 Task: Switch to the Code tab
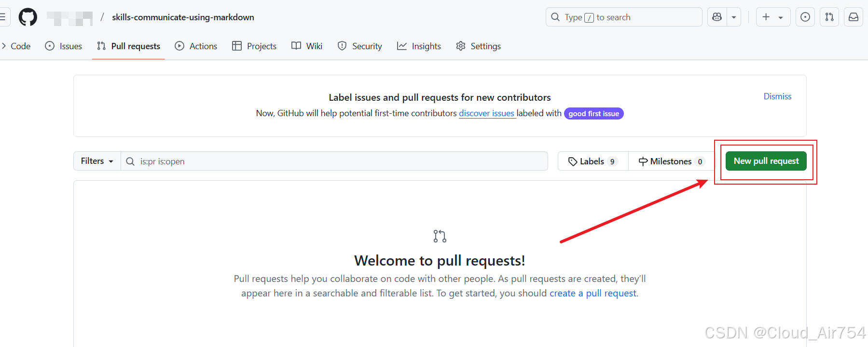click(x=16, y=46)
